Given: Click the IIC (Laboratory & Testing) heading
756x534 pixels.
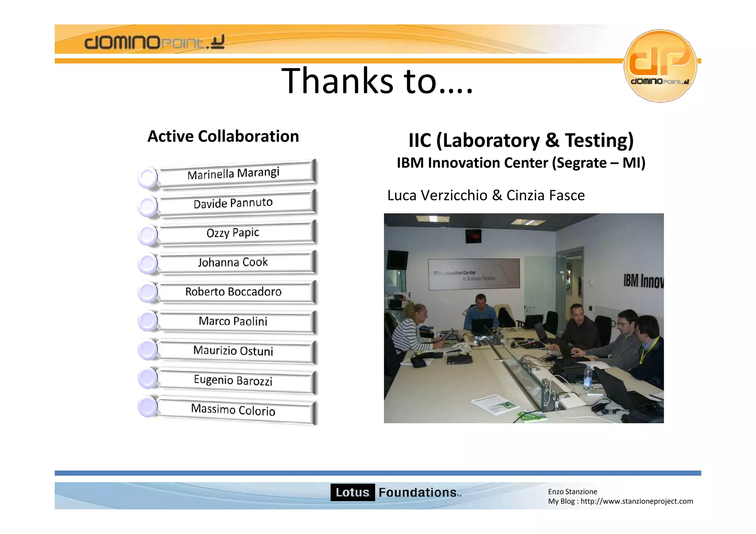Looking at the screenshot, I should click(521, 140).
